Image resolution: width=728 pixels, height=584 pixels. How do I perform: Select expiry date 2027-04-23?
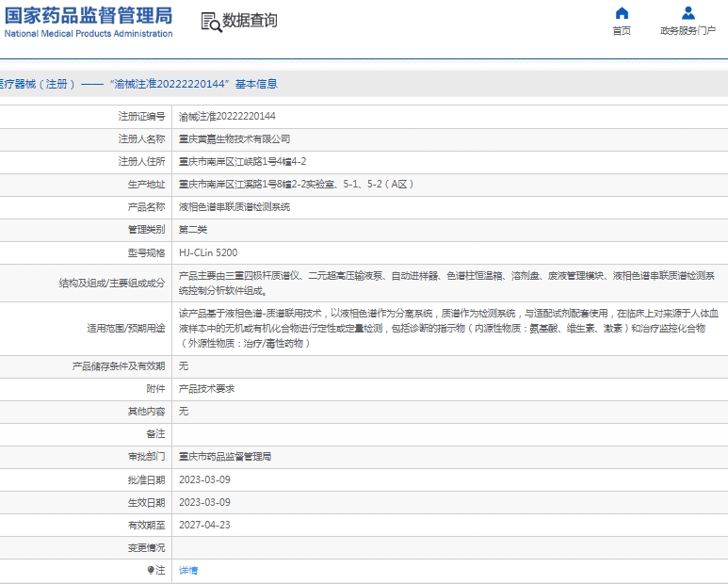204,525
